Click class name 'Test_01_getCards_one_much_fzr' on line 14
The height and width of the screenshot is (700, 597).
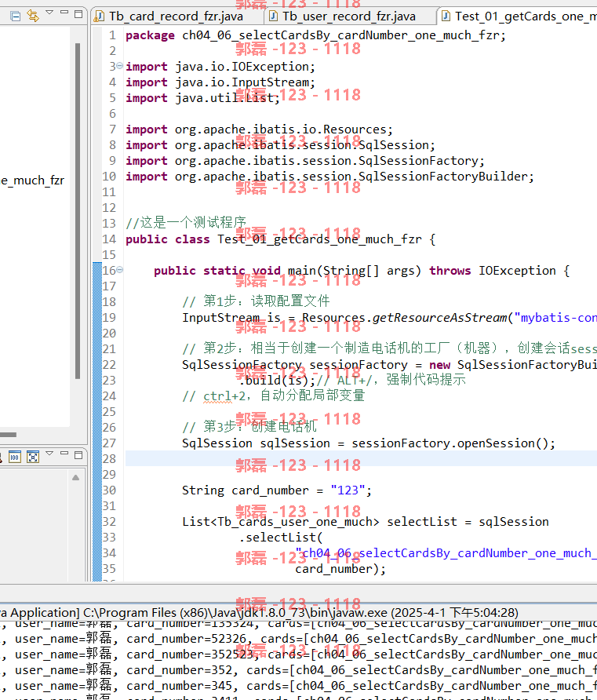click(x=319, y=239)
